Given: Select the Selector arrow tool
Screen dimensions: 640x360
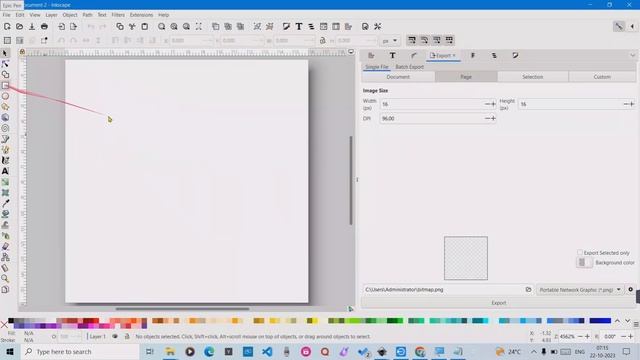Looking at the screenshot, I should click(5, 53).
